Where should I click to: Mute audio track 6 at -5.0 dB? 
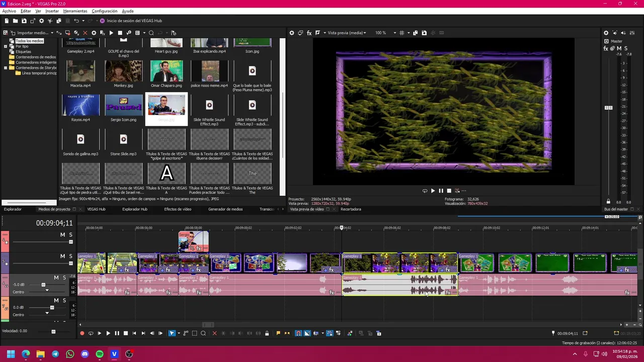pos(56,278)
